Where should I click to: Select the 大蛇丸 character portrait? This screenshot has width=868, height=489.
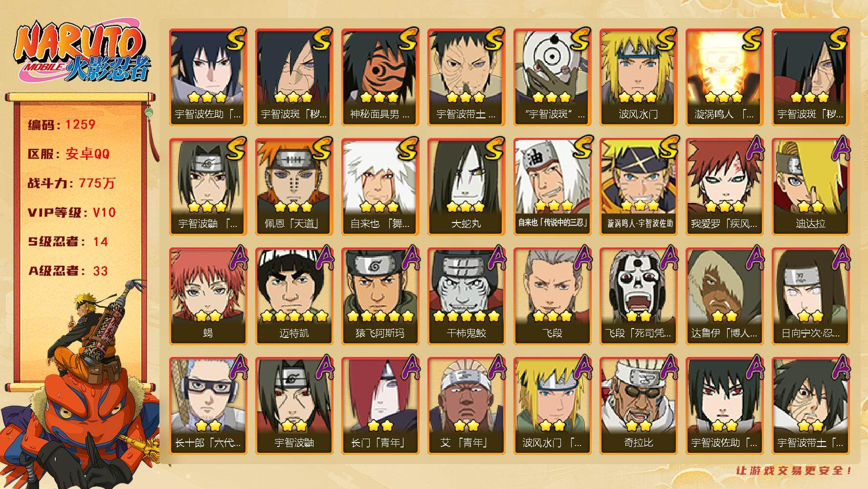point(466,187)
